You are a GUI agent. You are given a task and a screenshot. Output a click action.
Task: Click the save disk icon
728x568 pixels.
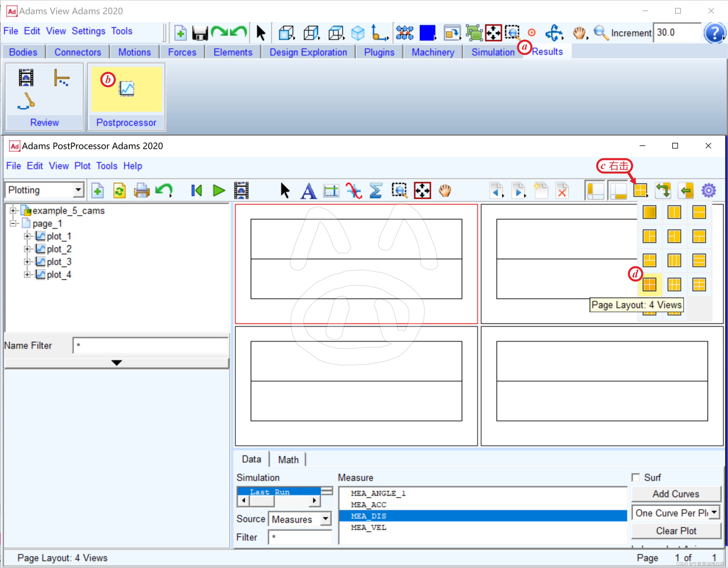[200, 33]
